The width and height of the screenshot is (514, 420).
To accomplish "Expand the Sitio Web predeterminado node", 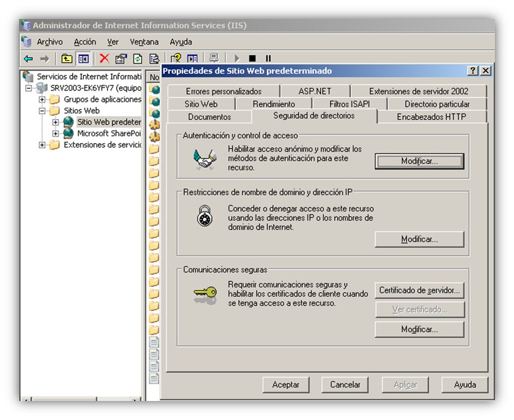I will [x=56, y=122].
